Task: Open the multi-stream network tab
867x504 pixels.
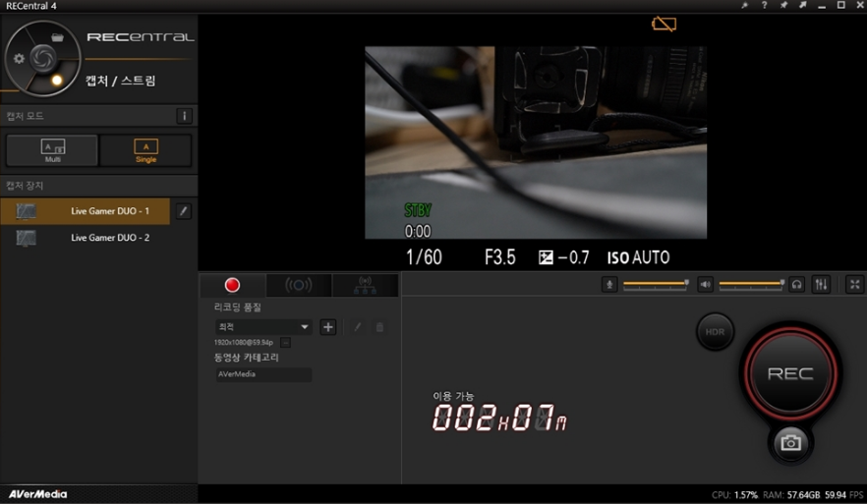Action: coord(365,285)
